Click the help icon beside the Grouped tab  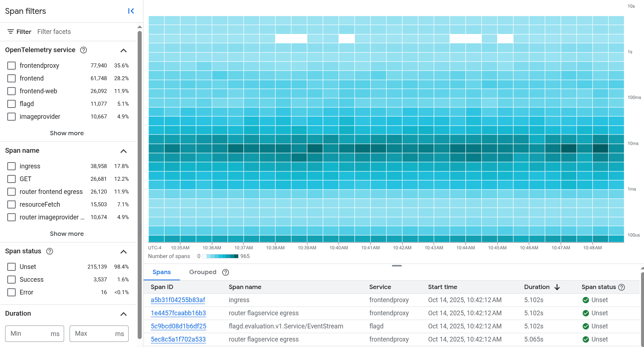pos(225,272)
